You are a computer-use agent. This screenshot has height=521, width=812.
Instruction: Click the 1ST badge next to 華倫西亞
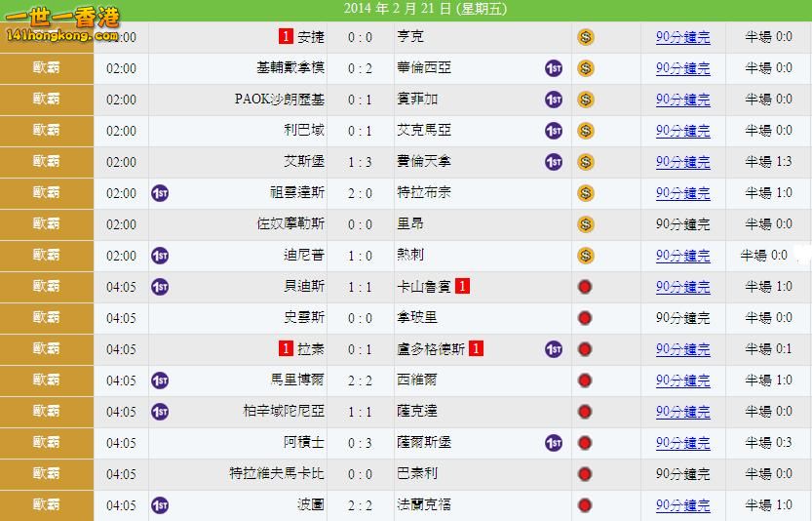click(x=554, y=68)
